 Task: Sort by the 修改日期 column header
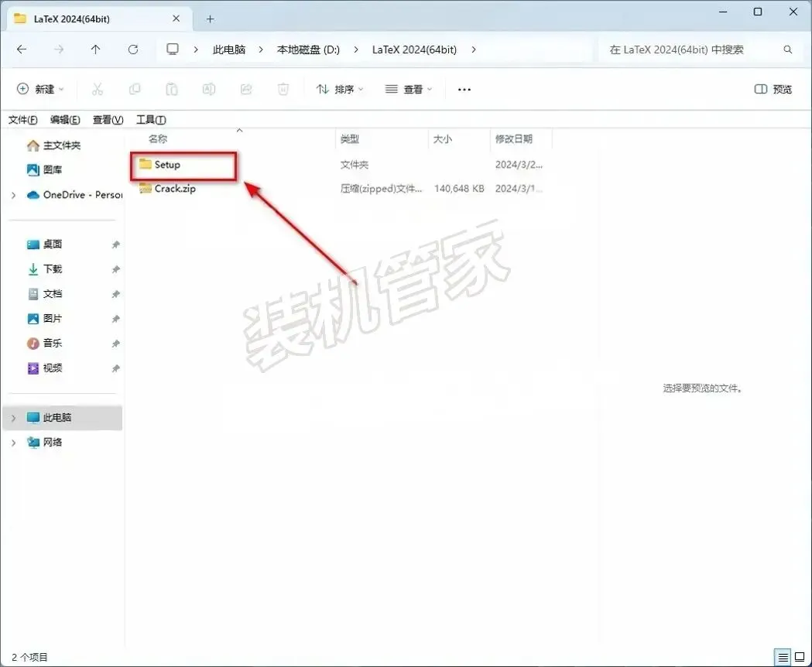tap(514, 139)
